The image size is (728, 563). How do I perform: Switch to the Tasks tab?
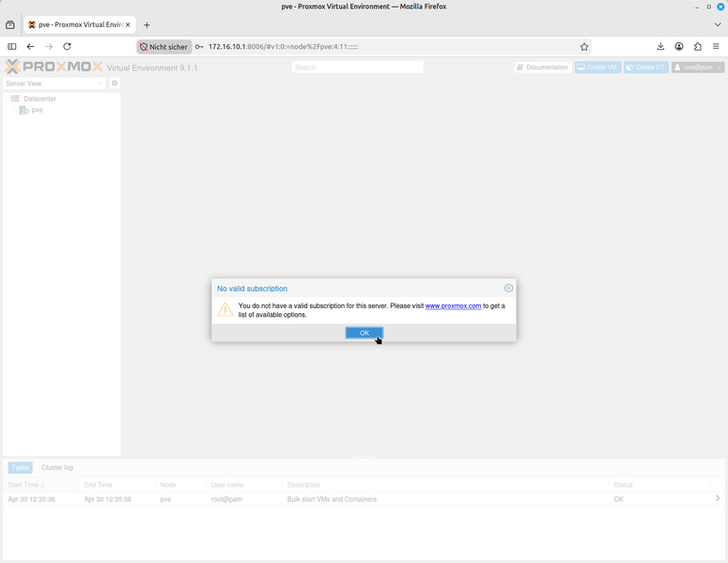tap(21, 467)
